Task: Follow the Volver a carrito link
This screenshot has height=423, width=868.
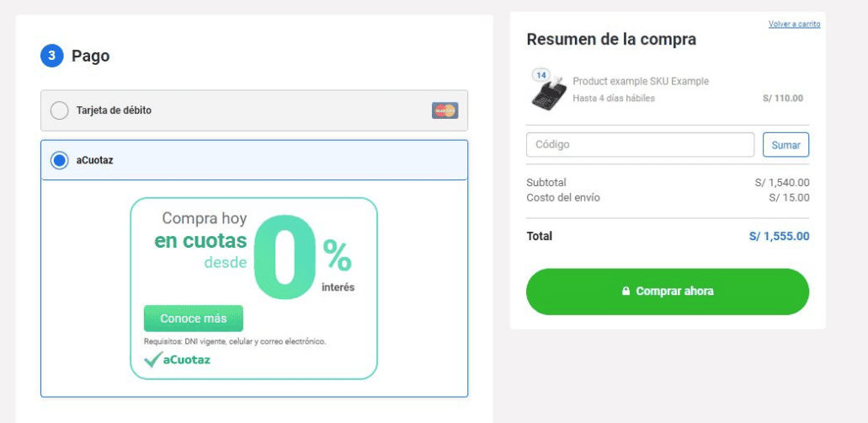Action: (x=794, y=24)
